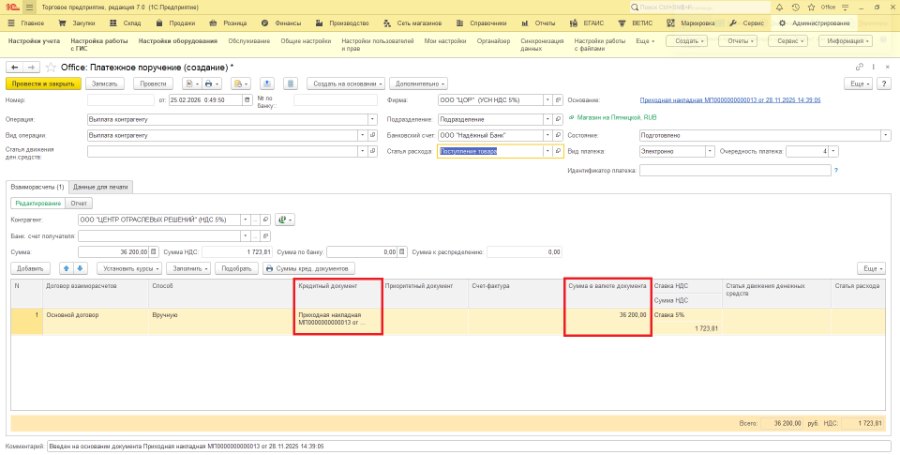900x455 pixels.
Task: Click the forward navigation arrow
Action: (x=31, y=68)
